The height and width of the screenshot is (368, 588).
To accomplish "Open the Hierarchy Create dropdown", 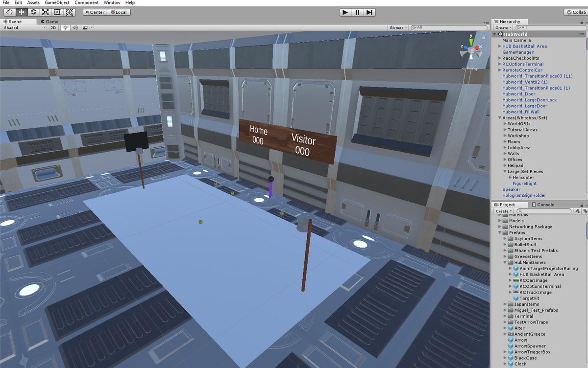I will [503, 28].
